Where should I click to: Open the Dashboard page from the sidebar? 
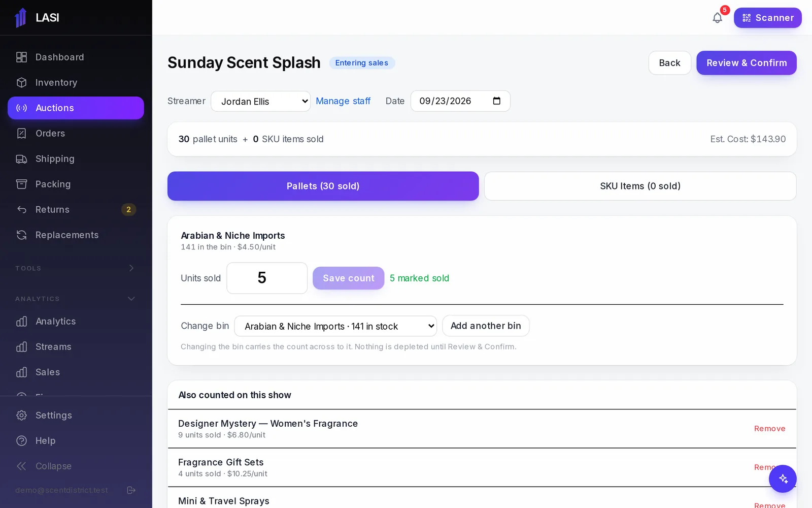click(x=76, y=57)
